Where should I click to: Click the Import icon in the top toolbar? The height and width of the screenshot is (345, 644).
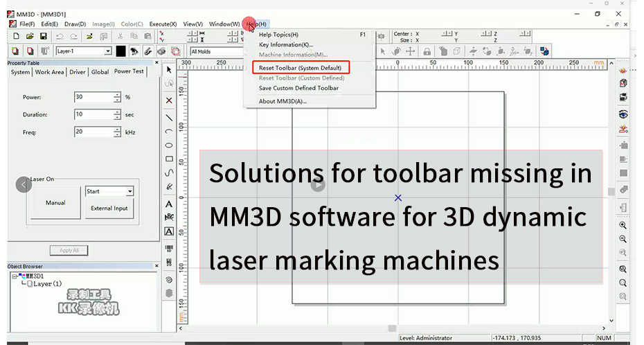point(89,36)
